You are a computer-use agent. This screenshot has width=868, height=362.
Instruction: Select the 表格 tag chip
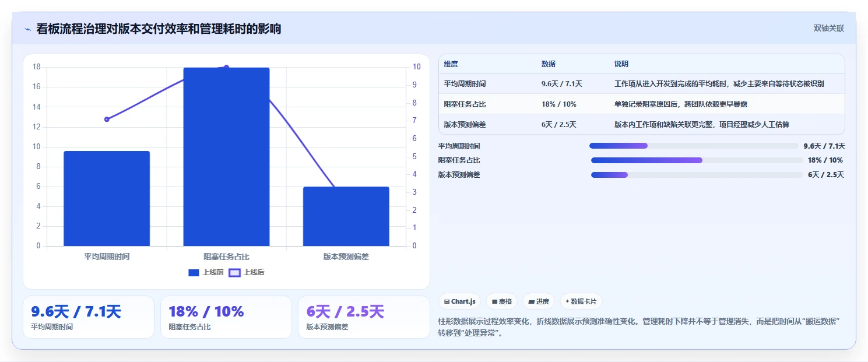click(x=501, y=301)
